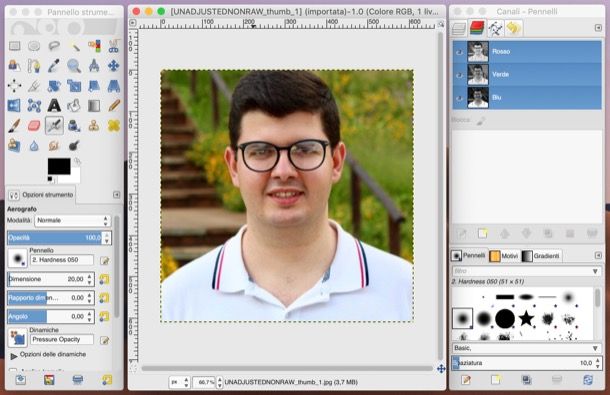Select the Ellipse Select tool

click(34, 46)
